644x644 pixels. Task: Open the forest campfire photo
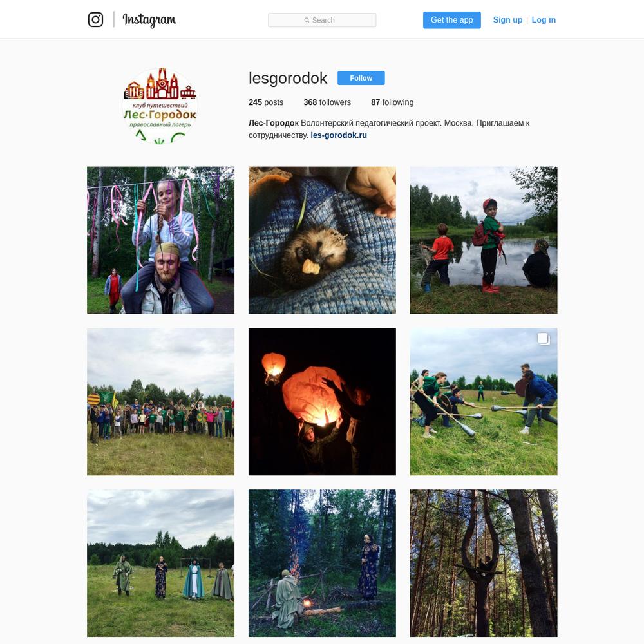pyautogui.click(x=322, y=563)
